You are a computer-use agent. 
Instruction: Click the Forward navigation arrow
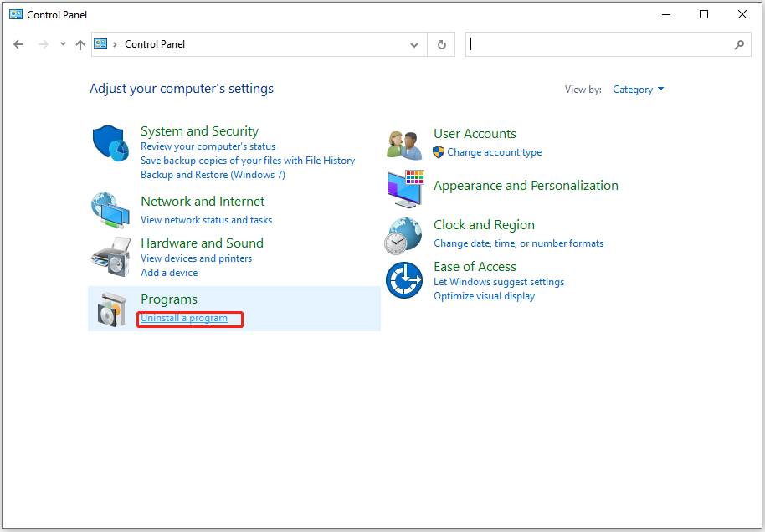[x=44, y=44]
